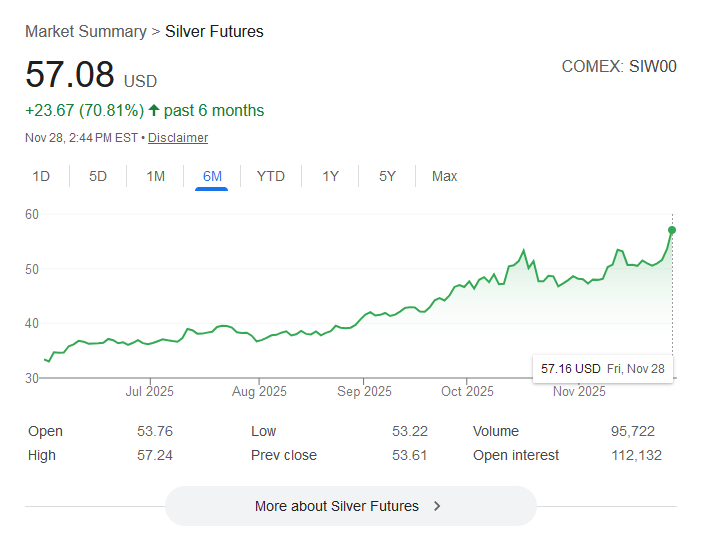Click the Oct 2025 axis label

(467, 391)
